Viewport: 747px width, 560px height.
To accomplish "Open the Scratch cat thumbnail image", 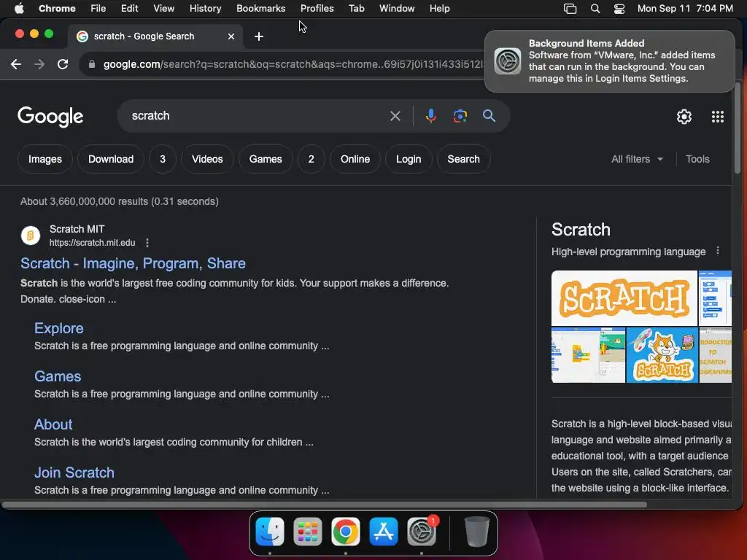I will [x=662, y=355].
